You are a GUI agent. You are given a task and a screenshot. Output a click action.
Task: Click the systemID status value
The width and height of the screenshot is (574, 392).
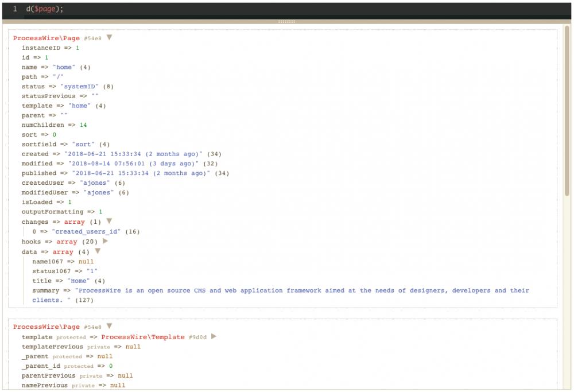[80, 86]
